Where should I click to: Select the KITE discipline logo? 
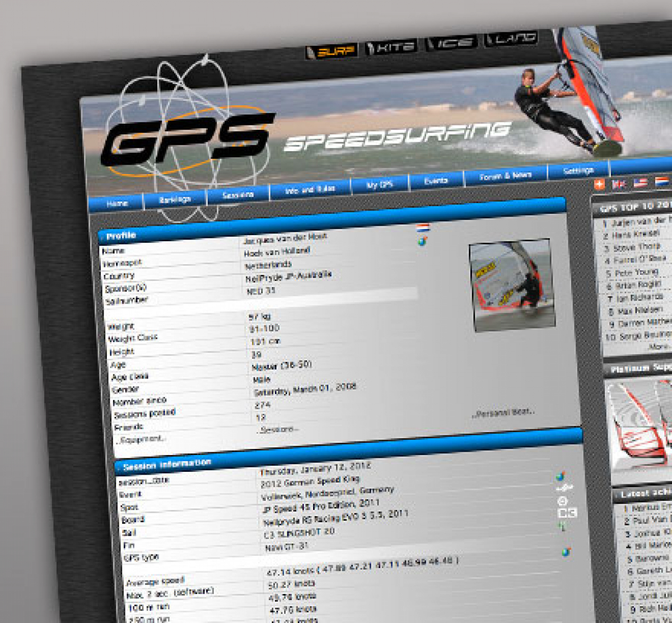(391, 47)
